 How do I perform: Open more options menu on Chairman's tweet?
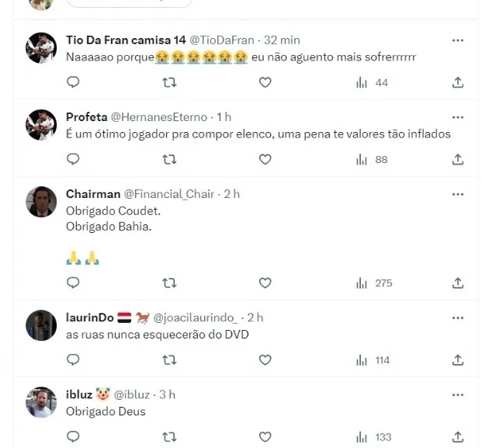pyautogui.click(x=458, y=194)
